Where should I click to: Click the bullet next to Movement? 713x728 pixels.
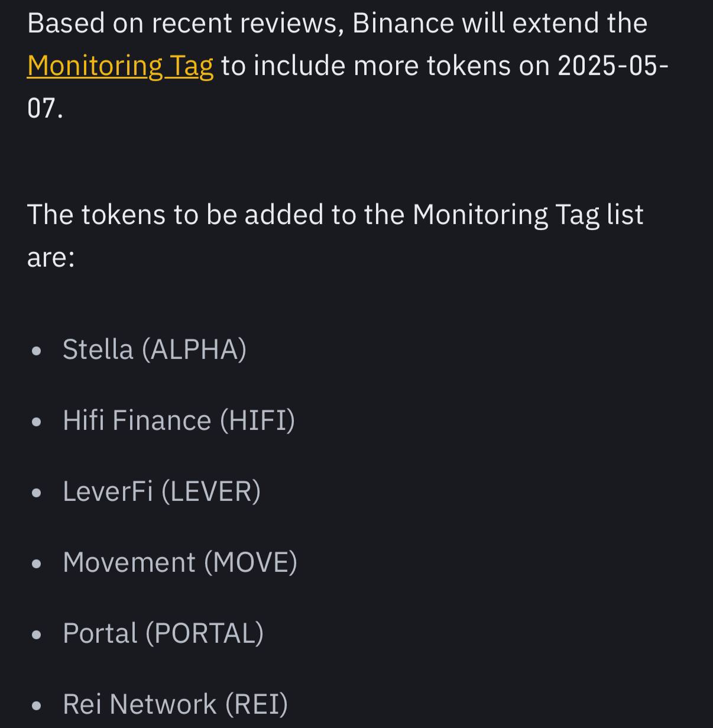(x=37, y=564)
